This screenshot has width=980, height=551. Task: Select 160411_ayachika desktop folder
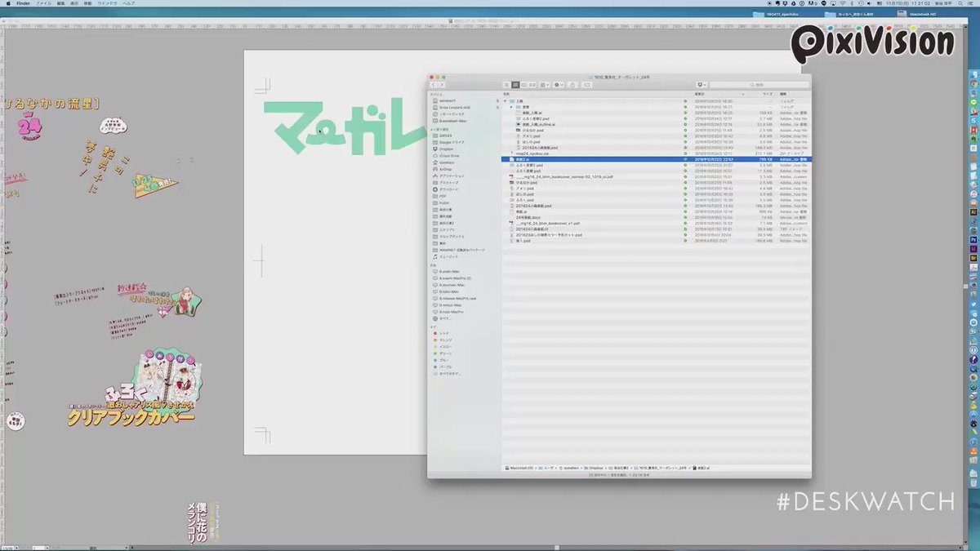click(x=774, y=14)
